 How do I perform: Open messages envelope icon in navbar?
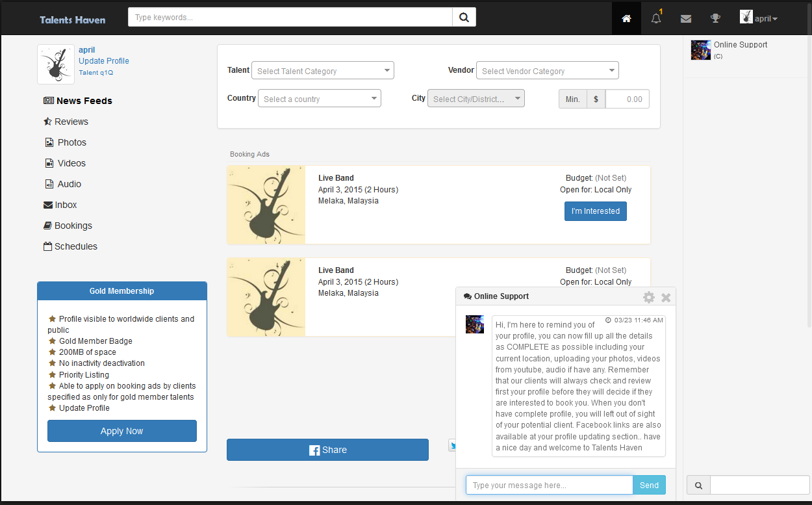[685, 18]
